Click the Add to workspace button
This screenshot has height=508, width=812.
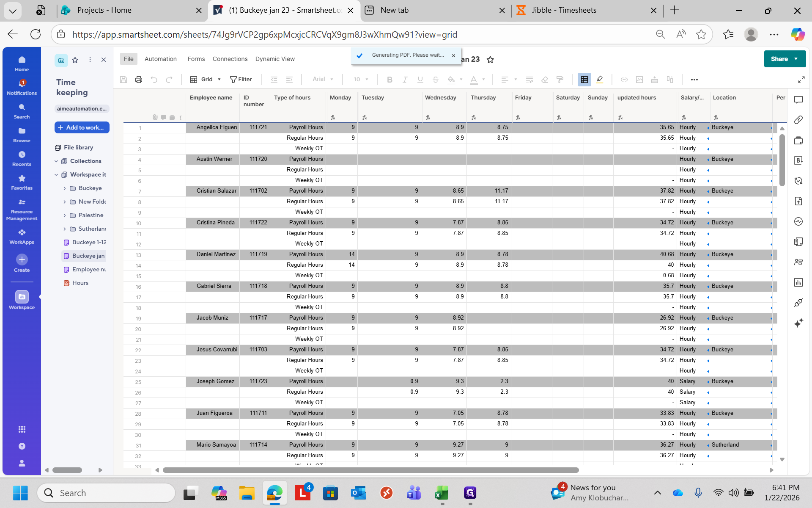(82, 127)
